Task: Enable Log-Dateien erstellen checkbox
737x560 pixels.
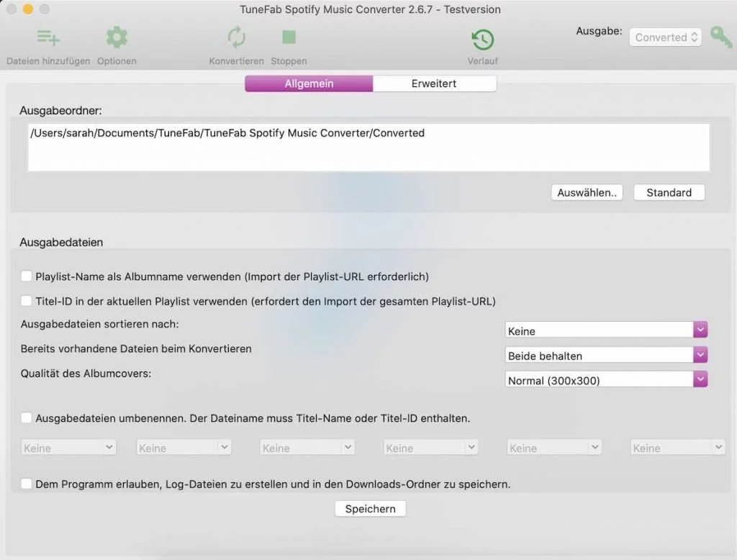Action: click(x=27, y=484)
